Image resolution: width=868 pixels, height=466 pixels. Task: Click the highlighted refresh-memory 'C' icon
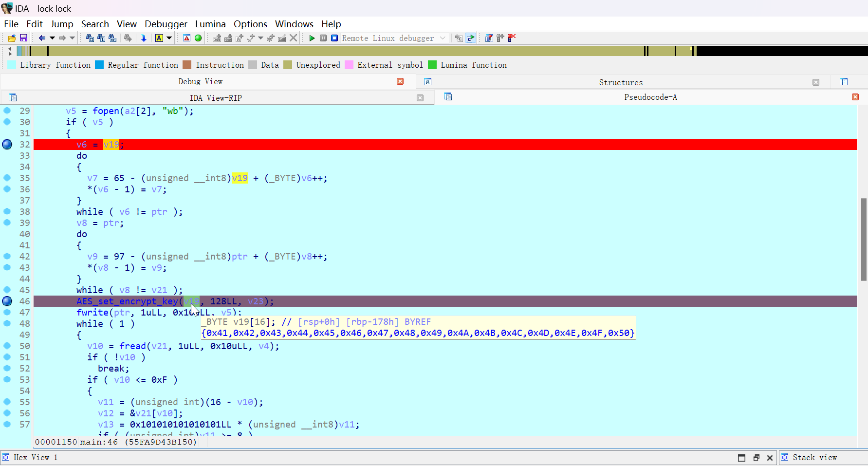[x=470, y=38]
